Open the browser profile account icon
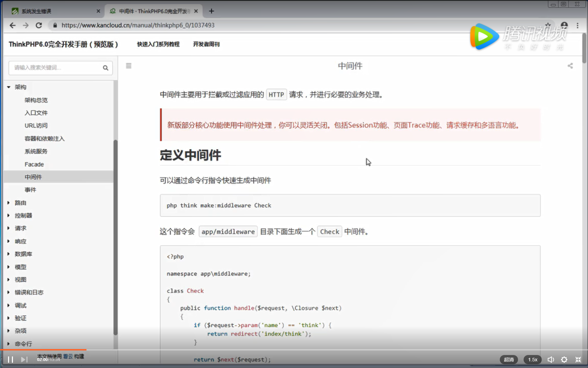 click(564, 25)
